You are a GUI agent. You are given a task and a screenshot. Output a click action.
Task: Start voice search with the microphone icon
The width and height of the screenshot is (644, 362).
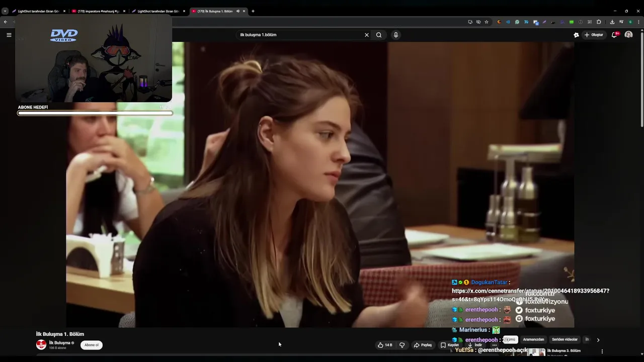coord(396,35)
